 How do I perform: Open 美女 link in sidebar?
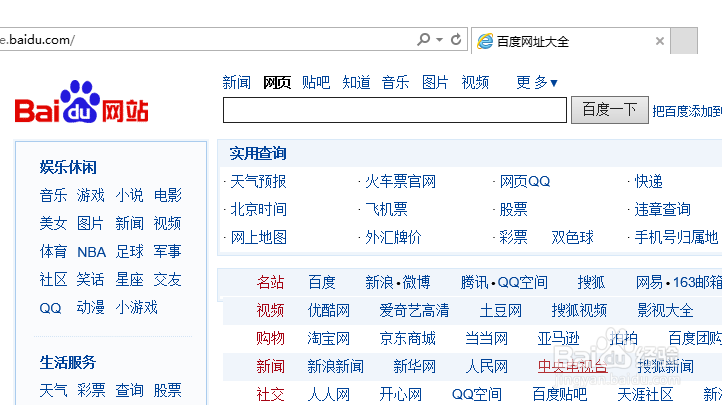[53, 224]
